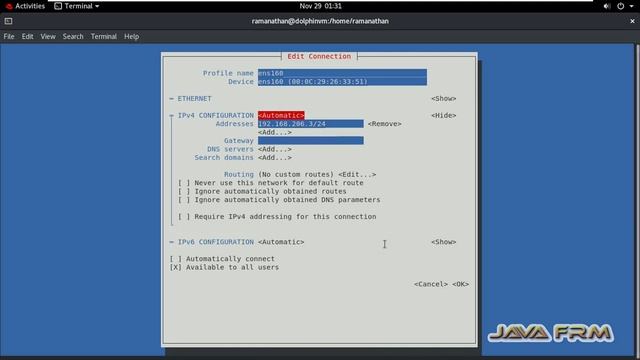Click the volume speaker icon
The image size is (640, 360).
click(x=607, y=6)
